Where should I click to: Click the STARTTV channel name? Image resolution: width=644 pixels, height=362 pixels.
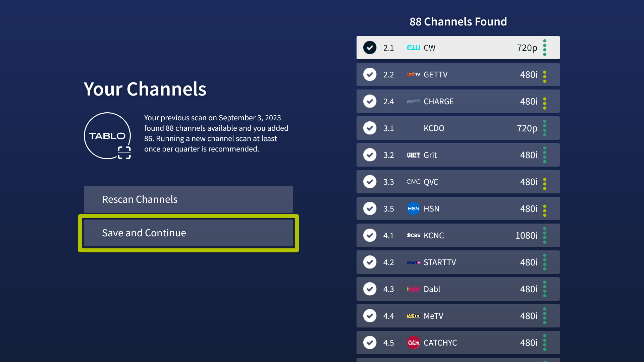(440, 262)
